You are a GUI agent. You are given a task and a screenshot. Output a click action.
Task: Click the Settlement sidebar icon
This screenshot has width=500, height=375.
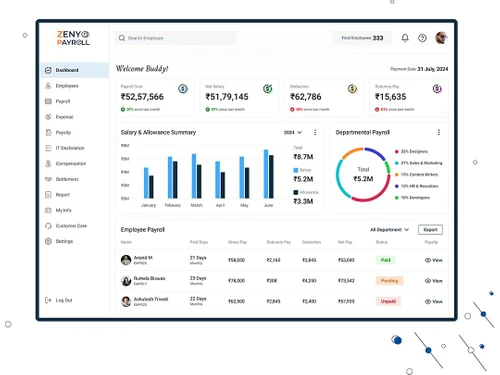point(48,179)
